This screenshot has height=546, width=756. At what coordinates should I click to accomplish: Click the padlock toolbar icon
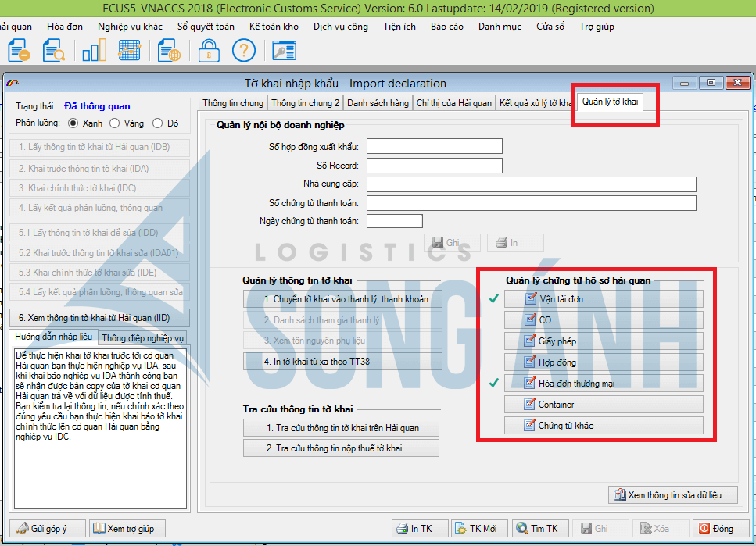tap(208, 51)
